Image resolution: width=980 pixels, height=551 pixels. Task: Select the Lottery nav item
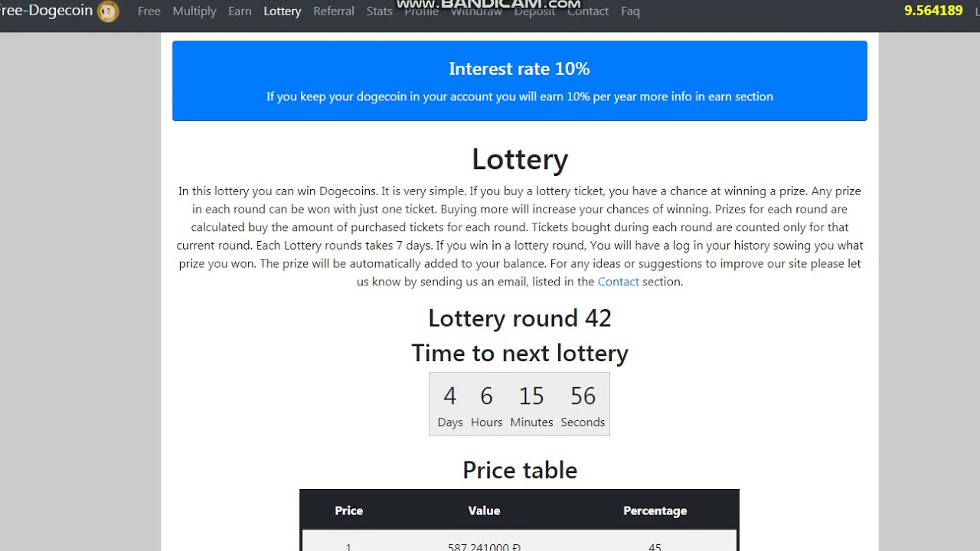[283, 11]
